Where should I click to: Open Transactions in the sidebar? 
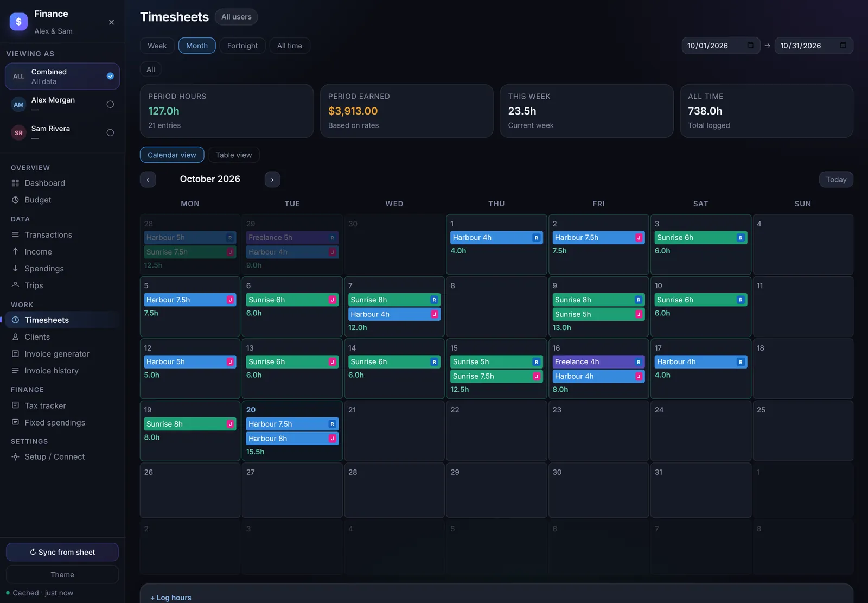[x=62, y=234]
